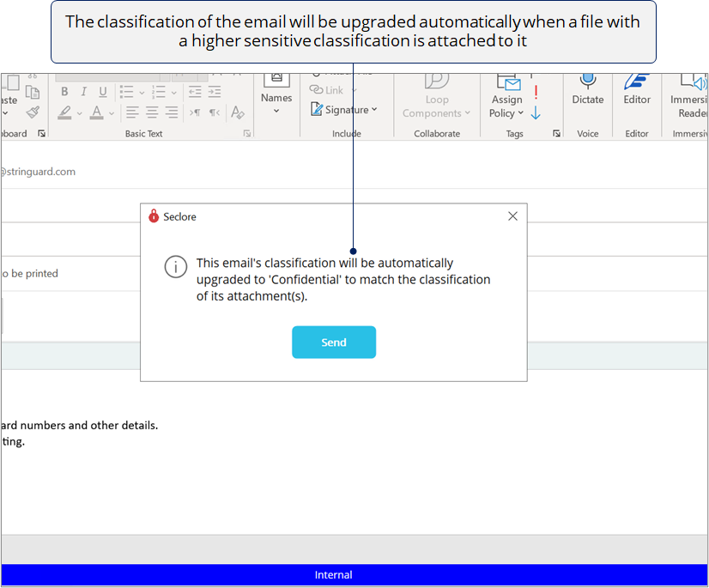Apply the font color
Screen dimensions: 709x588
(x=97, y=112)
